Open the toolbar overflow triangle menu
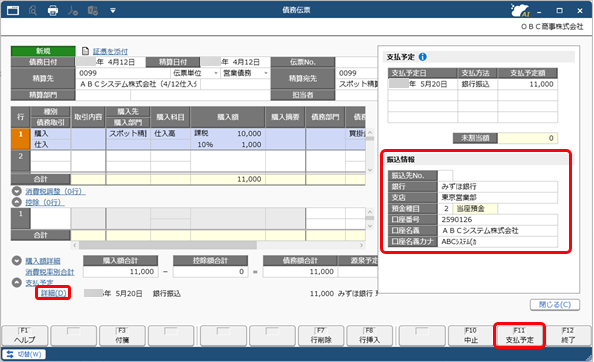The image size is (594, 362). pos(113,11)
